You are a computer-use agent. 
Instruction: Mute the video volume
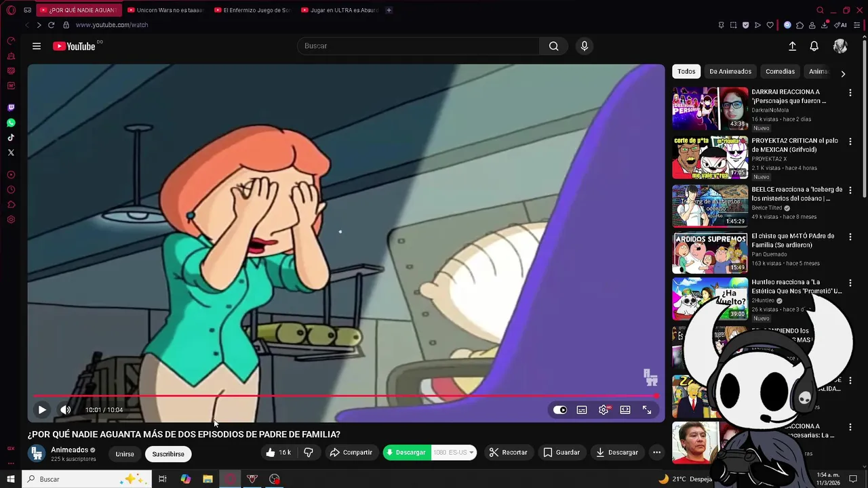point(65,409)
